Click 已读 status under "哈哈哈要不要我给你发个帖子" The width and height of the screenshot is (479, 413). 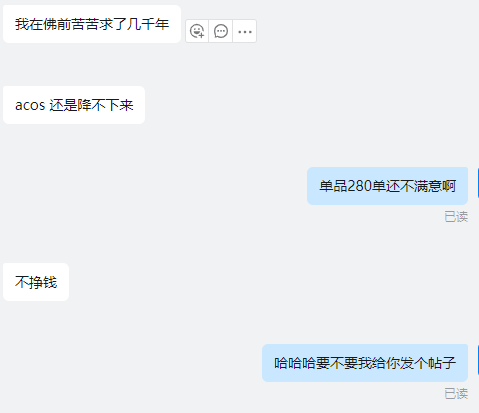[x=456, y=394]
